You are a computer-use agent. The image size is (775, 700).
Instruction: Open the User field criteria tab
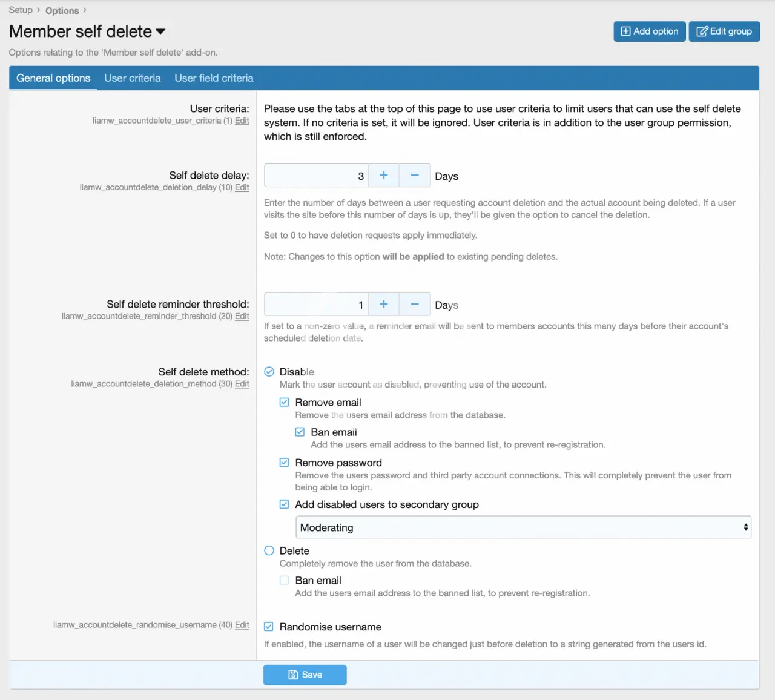(x=214, y=78)
